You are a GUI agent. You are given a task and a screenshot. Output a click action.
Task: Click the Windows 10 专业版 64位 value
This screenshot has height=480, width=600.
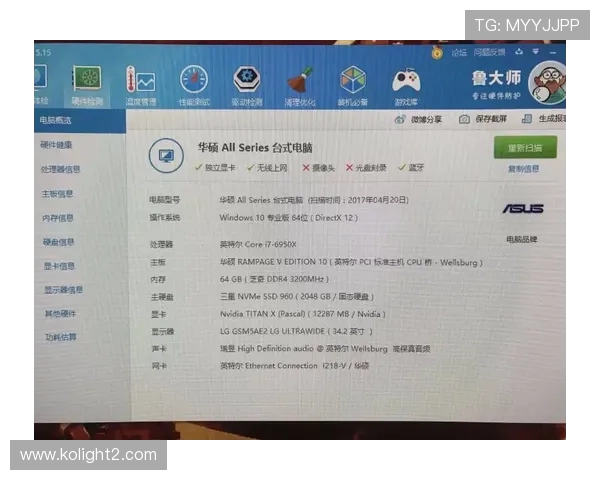point(289,218)
